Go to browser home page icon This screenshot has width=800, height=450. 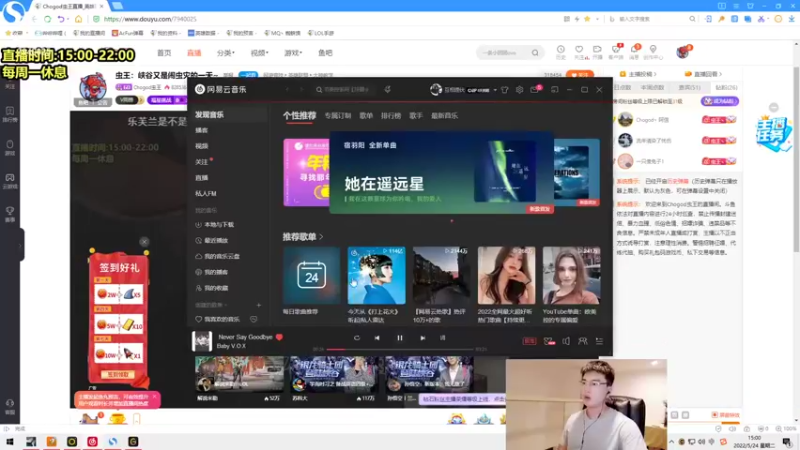(78, 19)
